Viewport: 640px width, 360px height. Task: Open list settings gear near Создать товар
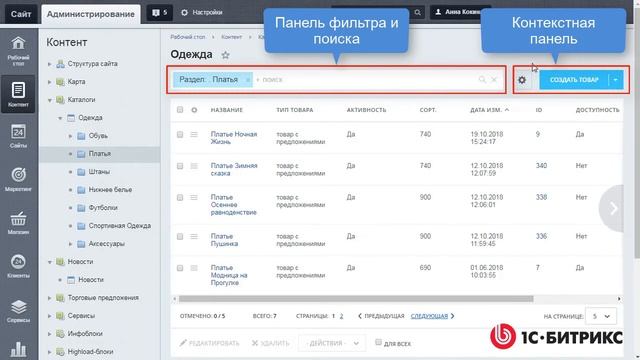coord(522,80)
